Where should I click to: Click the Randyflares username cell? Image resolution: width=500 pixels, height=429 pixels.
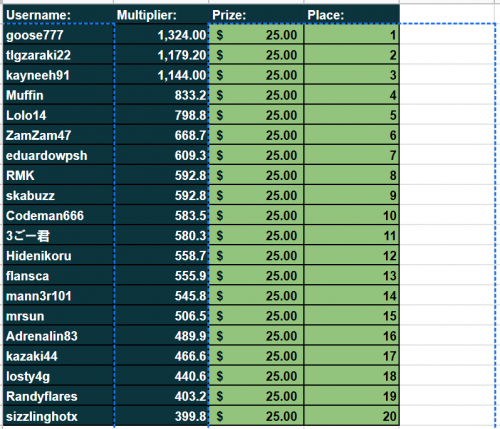59,396
